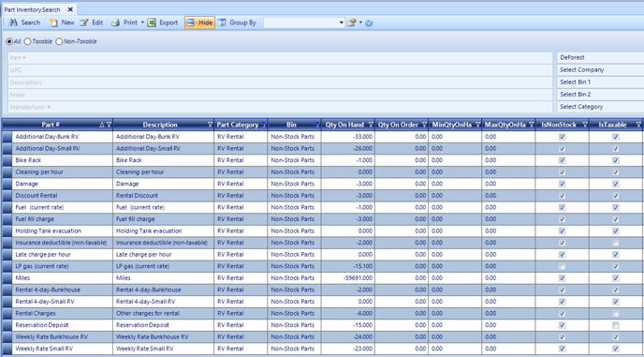Sort by the Description column header
644x357 pixels.
click(x=160, y=125)
